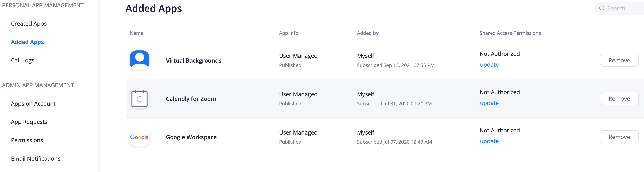The width and height of the screenshot is (644, 172).
Task: Click the ADMIN APP MANAGEMENT section label
Action: (38, 85)
